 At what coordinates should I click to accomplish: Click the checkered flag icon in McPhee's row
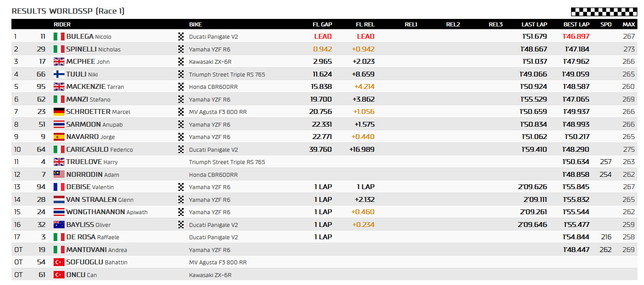(181, 62)
